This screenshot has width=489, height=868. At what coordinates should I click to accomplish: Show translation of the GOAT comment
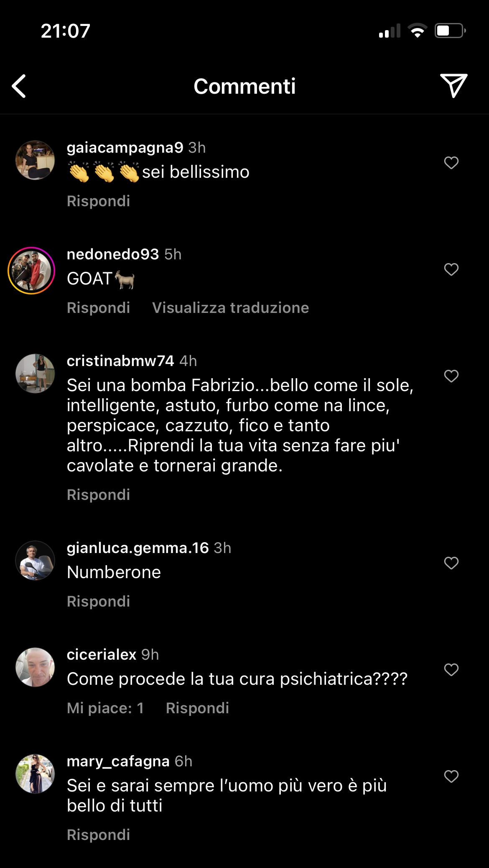tap(231, 307)
